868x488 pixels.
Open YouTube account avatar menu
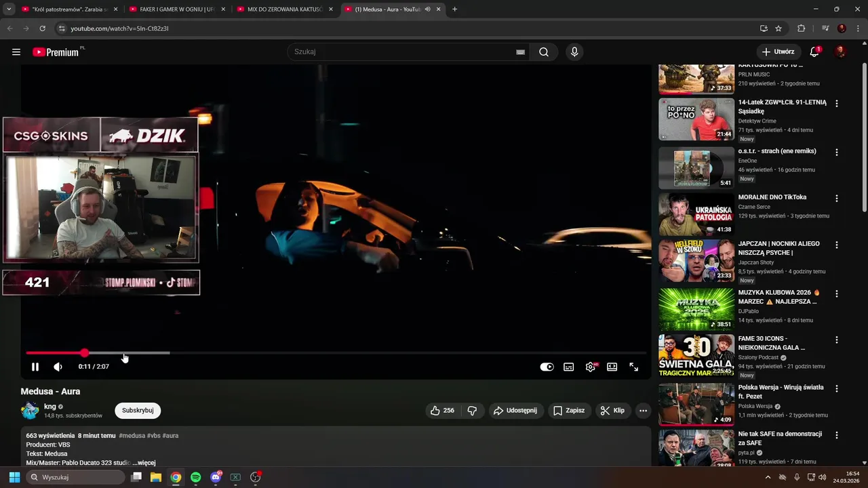click(841, 52)
